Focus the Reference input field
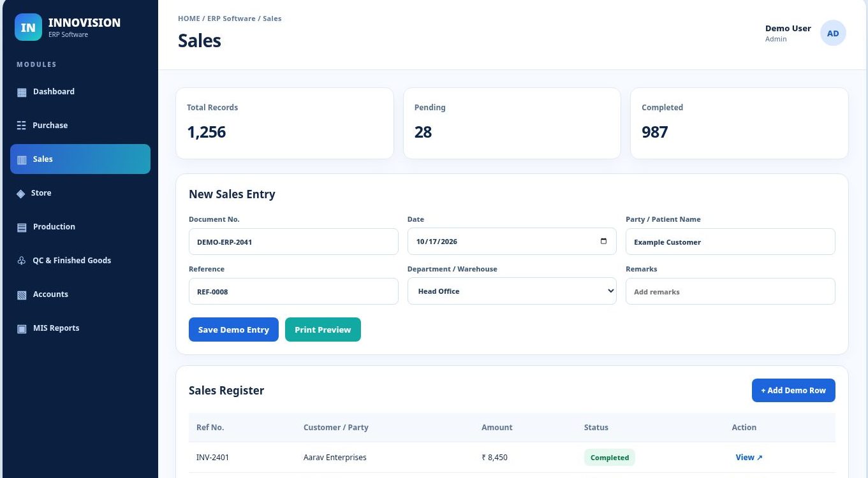Image resolution: width=868 pixels, height=478 pixels. pyautogui.click(x=293, y=291)
